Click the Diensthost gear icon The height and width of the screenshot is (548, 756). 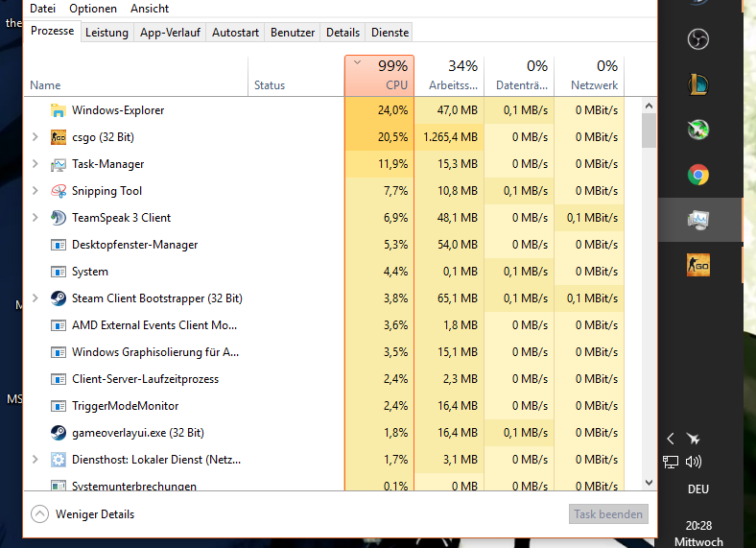click(x=59, y=460)
